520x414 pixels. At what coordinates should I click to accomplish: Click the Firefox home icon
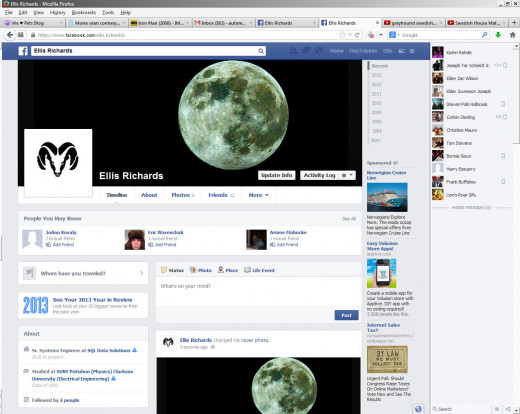513,35
